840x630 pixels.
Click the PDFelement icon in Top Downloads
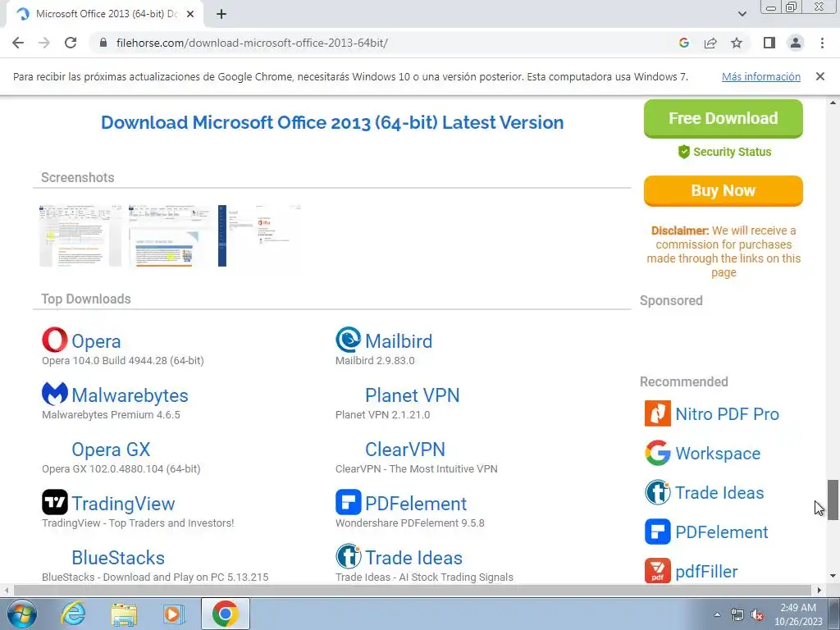(348, 502)
